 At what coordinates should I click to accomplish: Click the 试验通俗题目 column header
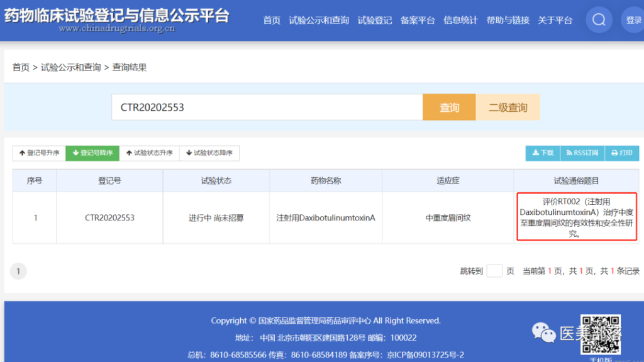click(x=576, y=180)
